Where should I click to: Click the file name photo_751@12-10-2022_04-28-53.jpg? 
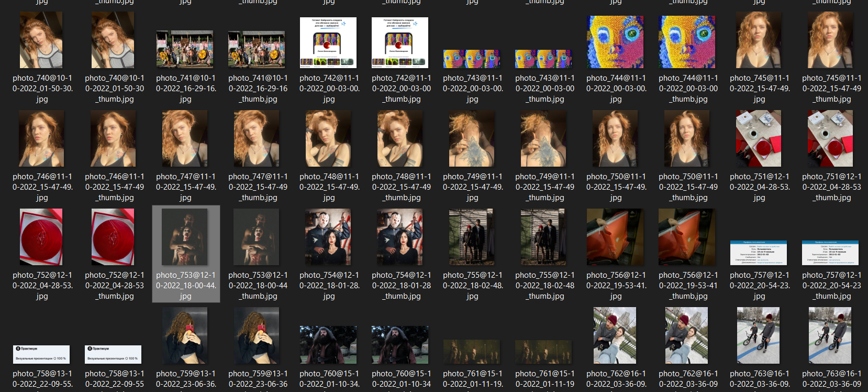760,187
